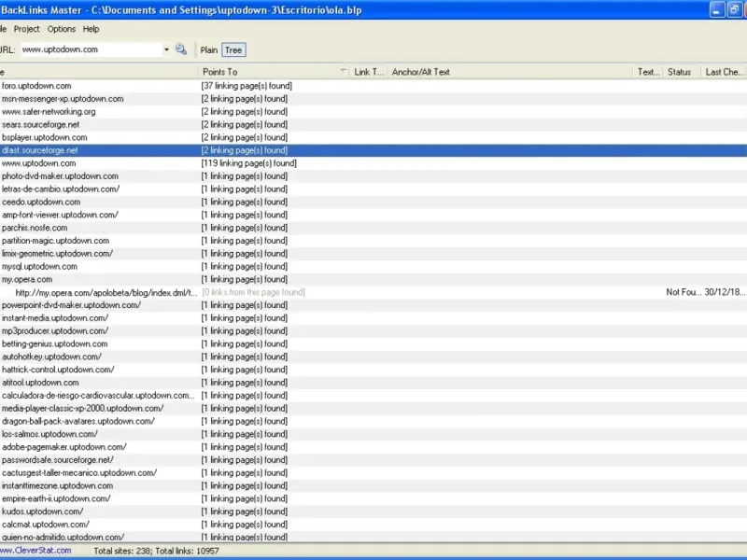
Task: Sort by the Anchor/Alt Text column header
Action: click(510, 72)
